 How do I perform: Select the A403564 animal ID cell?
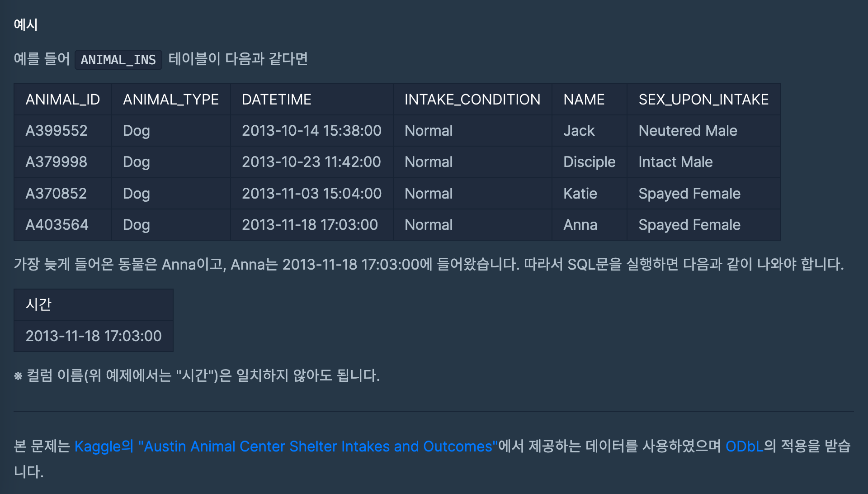coord(57,225)
